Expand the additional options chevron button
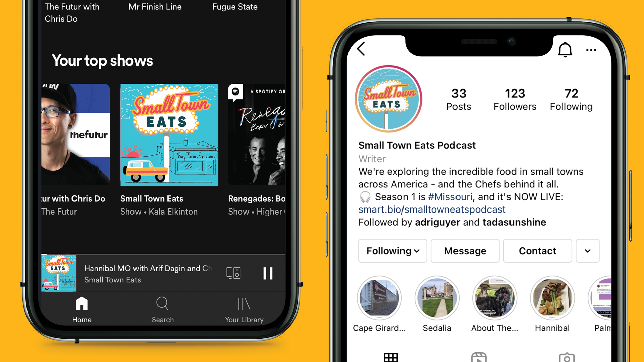644x362 pixels. (x=587, y=251)
